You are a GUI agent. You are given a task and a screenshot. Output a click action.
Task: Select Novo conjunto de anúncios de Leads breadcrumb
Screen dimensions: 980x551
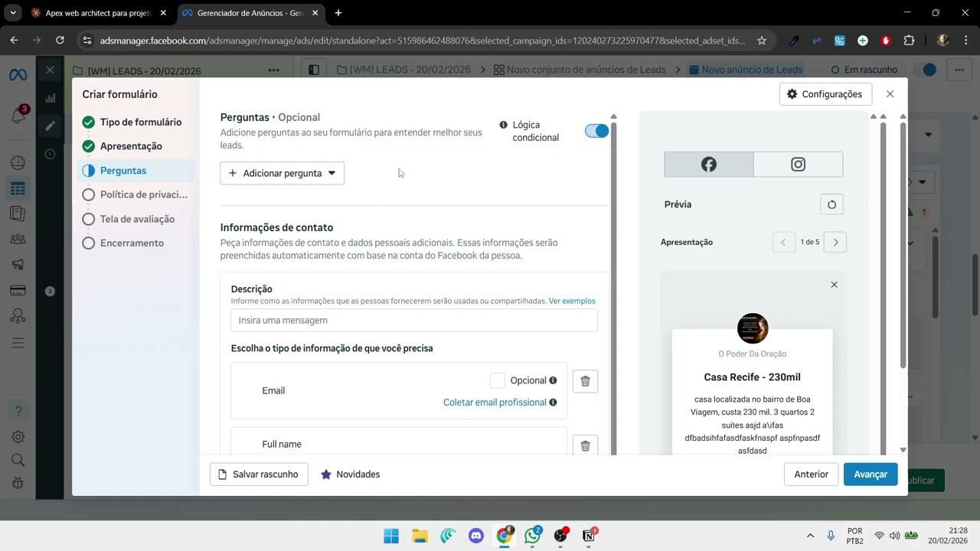pyautogui.click(x=580, y=70)
